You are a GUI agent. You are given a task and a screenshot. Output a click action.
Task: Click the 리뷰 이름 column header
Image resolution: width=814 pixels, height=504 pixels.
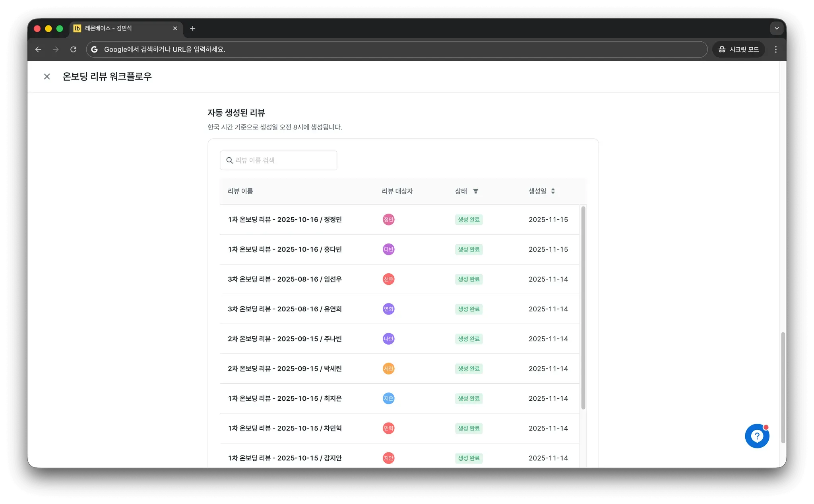(x=240, y=191)
